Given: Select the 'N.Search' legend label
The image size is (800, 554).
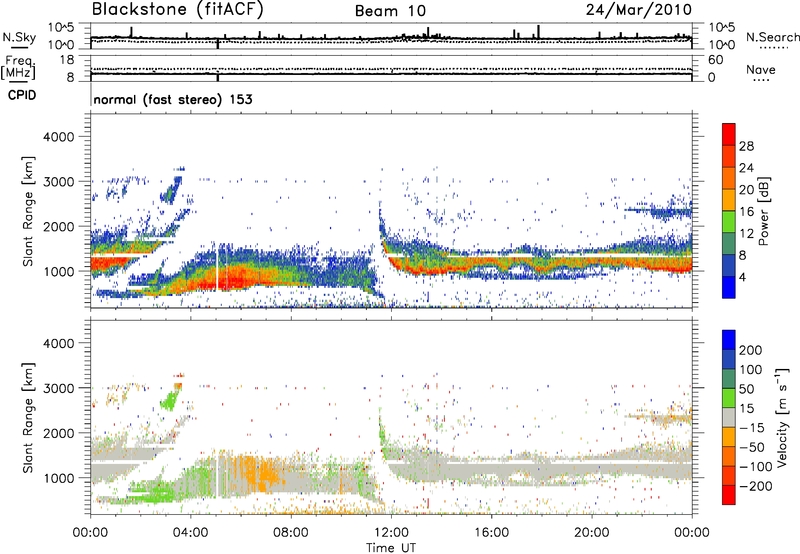Looking at the screenshot, I should 772,37.
